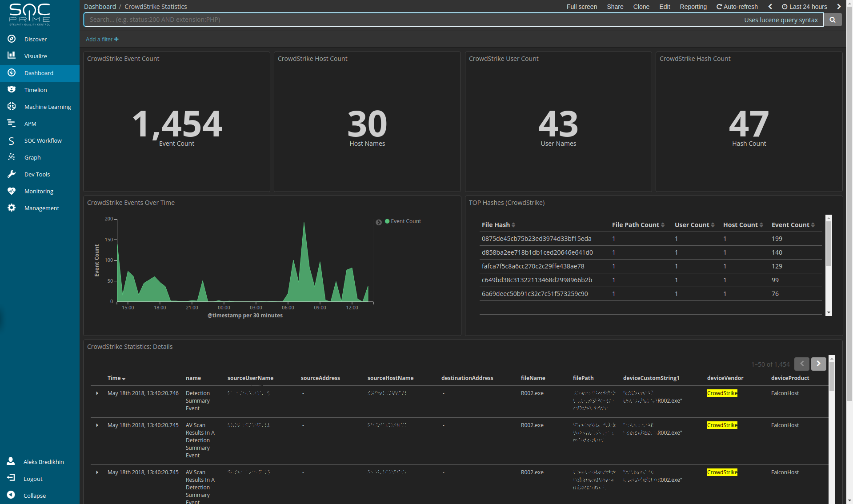Expand the first Detection Summary Event row

(97, 393)
